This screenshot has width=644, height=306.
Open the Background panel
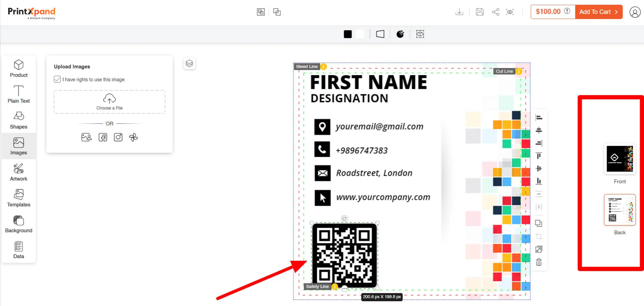coord(19,224)
